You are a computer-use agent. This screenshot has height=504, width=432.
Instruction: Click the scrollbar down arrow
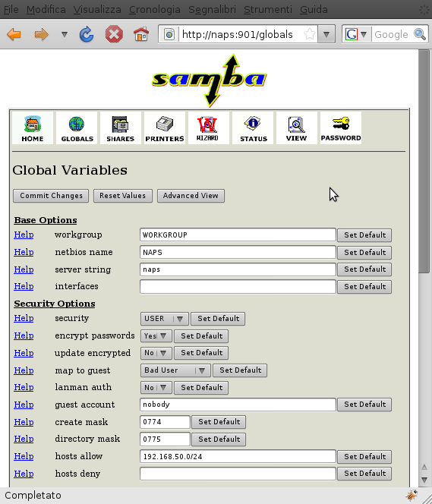pos(424,480)
